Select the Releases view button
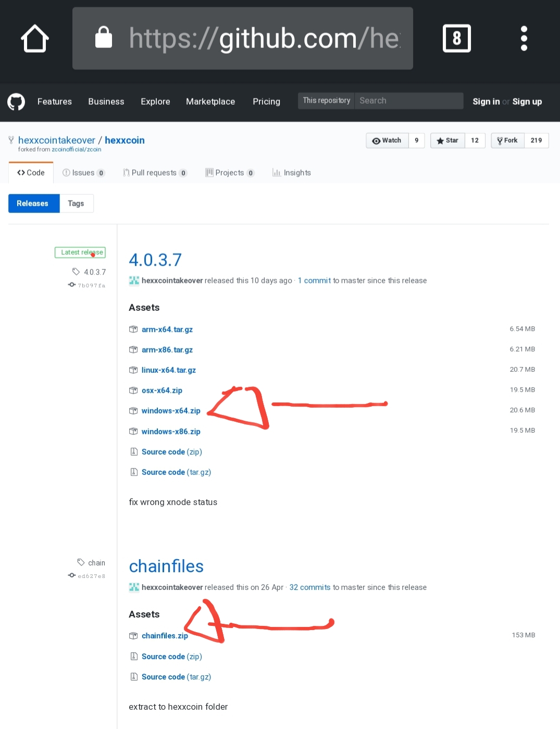 pyautogui.click(x=34, y=204)
